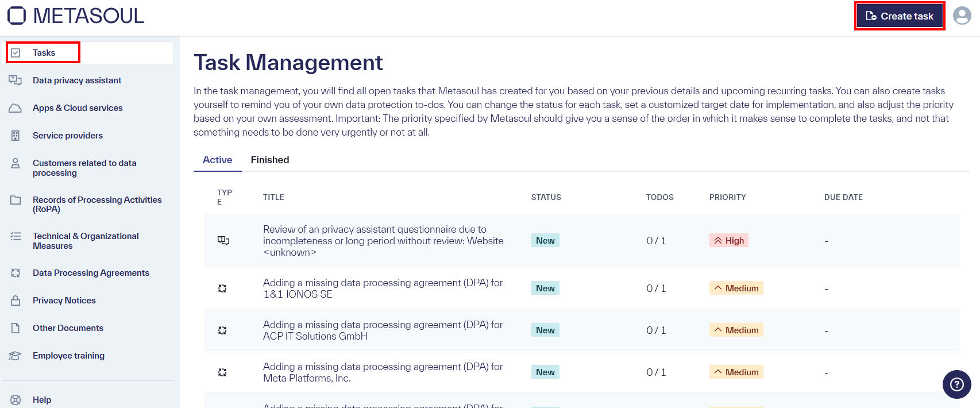Image resolution: width=980 pixels, height=408 pixels.
Task: Click the Task Management heading
Action: (x=288, y=63)
